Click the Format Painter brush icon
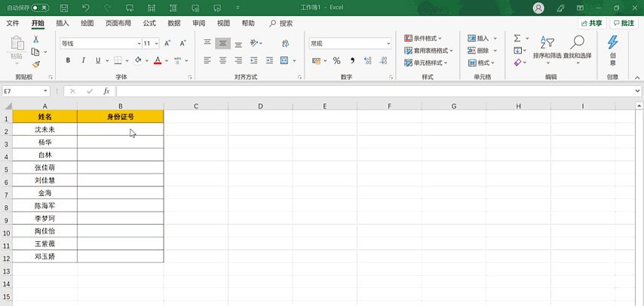The image size is (644, 306). 35,65
